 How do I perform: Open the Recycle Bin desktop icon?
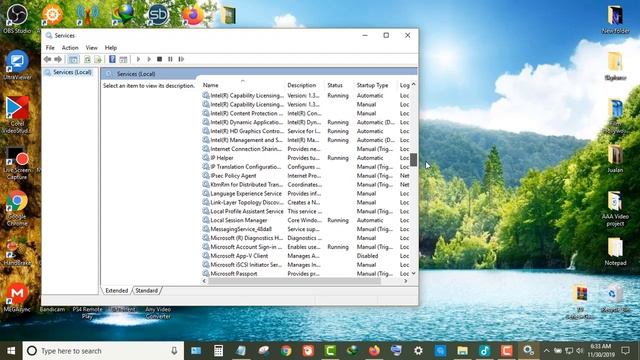(x=614, y=299)
